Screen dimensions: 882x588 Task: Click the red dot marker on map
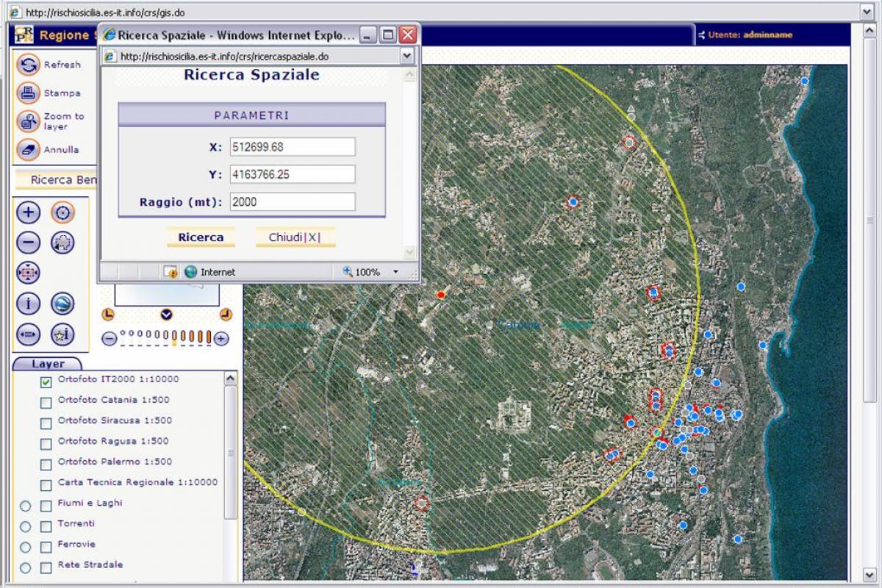tap(441, 295)
